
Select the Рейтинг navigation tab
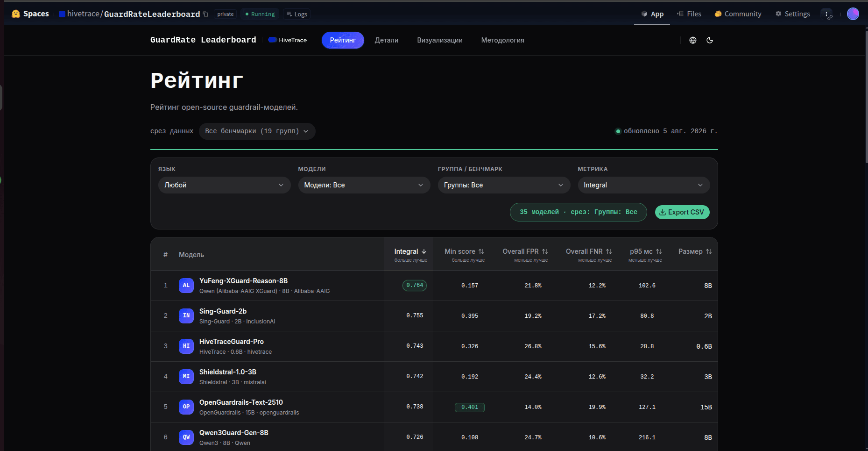click(x=343, y=40)
